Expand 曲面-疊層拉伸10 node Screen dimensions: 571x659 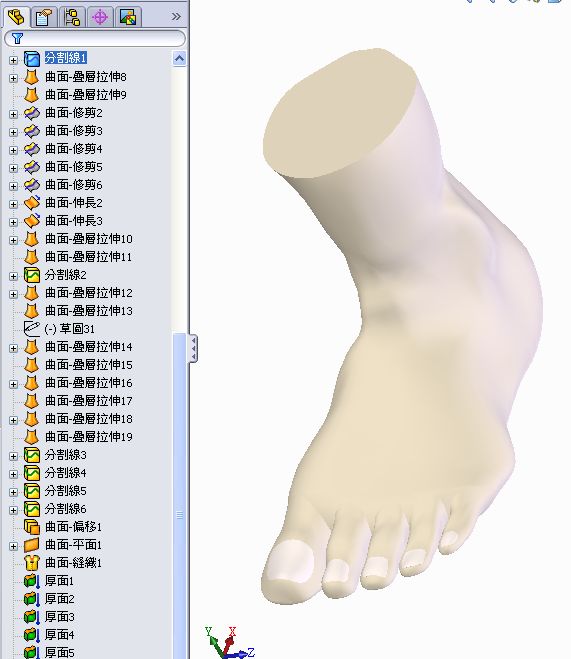click(13, 240)
